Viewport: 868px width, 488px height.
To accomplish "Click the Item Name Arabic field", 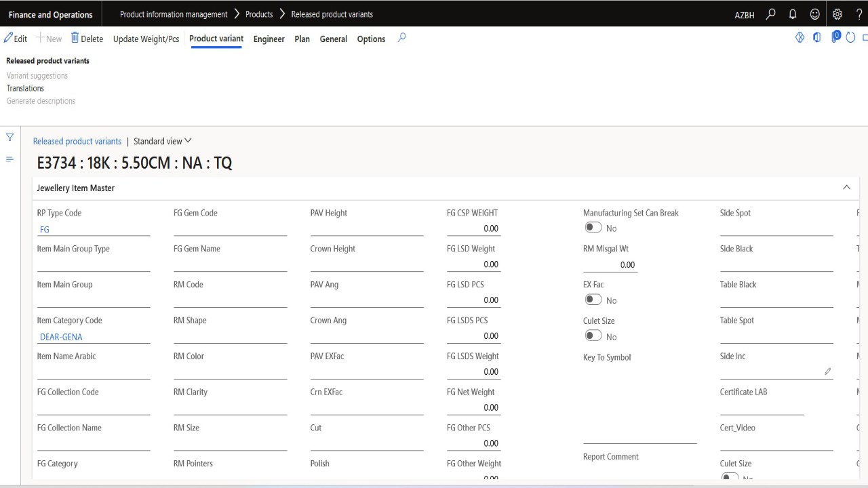I will [94, 372].
